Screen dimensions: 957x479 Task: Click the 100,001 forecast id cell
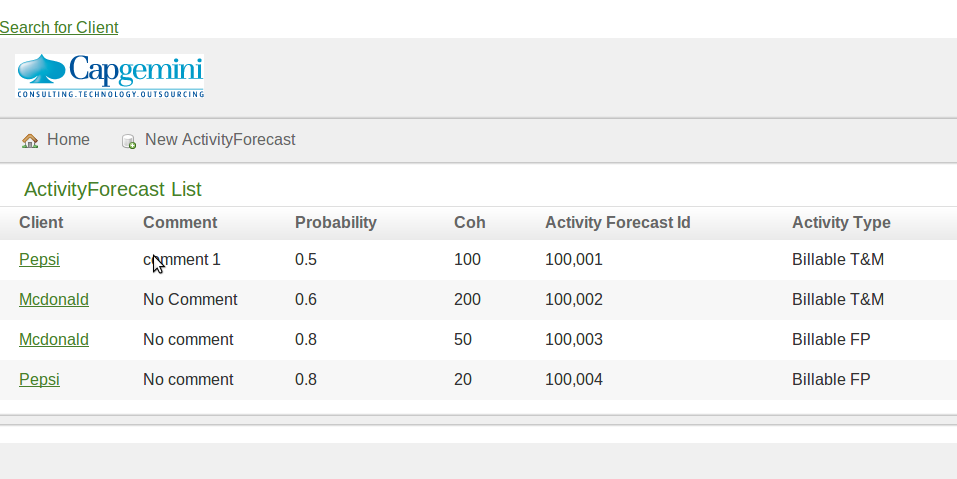(x=574, y=260)
